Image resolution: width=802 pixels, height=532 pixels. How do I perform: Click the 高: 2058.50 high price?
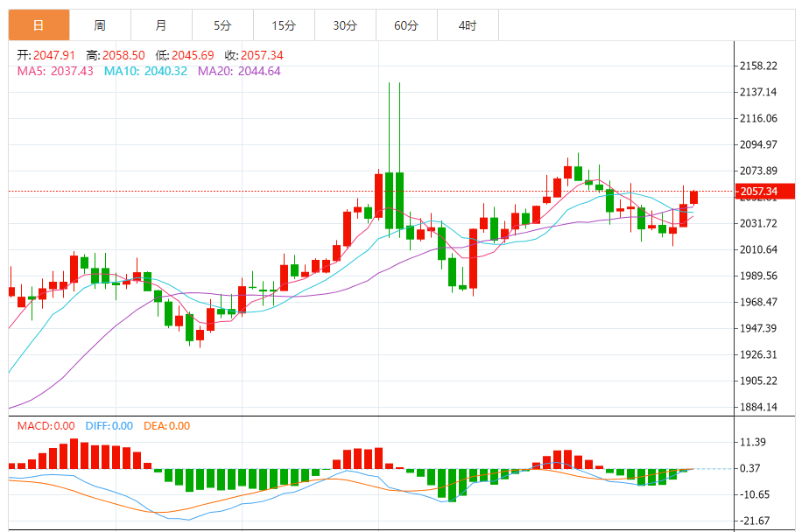click(116, 55)
